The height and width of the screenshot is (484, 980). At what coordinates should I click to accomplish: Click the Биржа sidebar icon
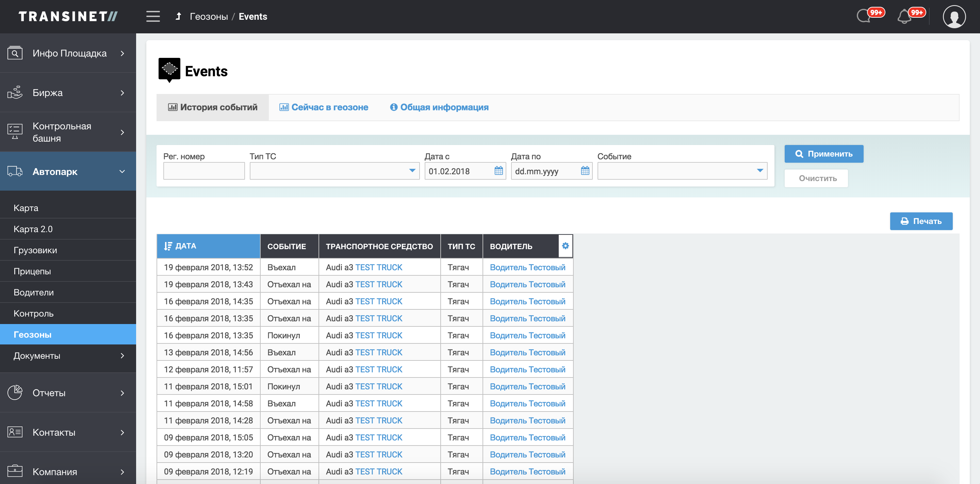pos(15,93)
